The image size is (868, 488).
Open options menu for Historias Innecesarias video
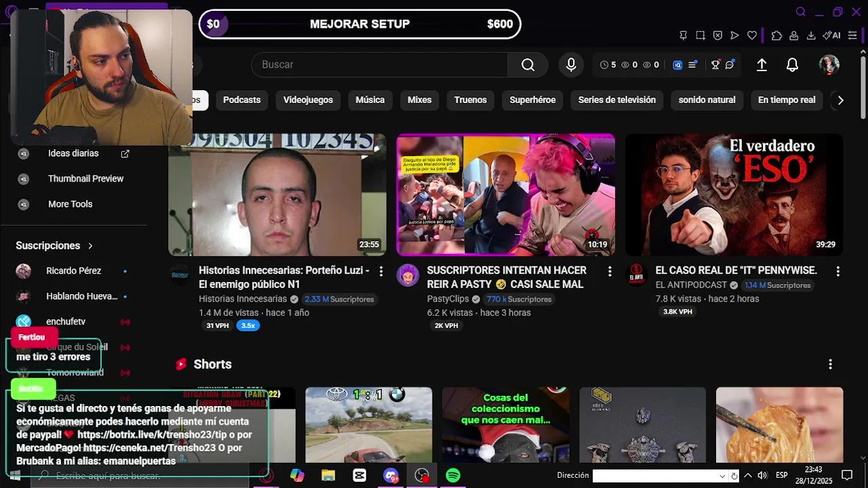click(381, 271)
